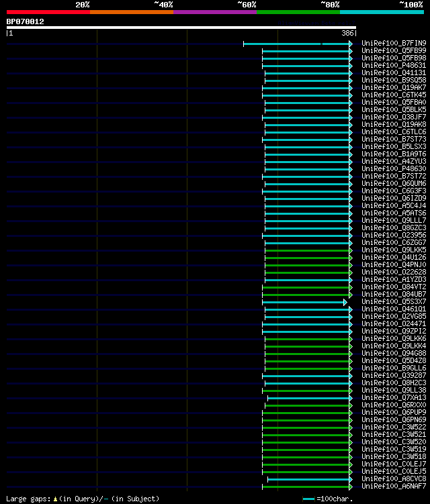Click the red 20% identity legend segment
Viewport: 430px width, 504px height.
48,12
